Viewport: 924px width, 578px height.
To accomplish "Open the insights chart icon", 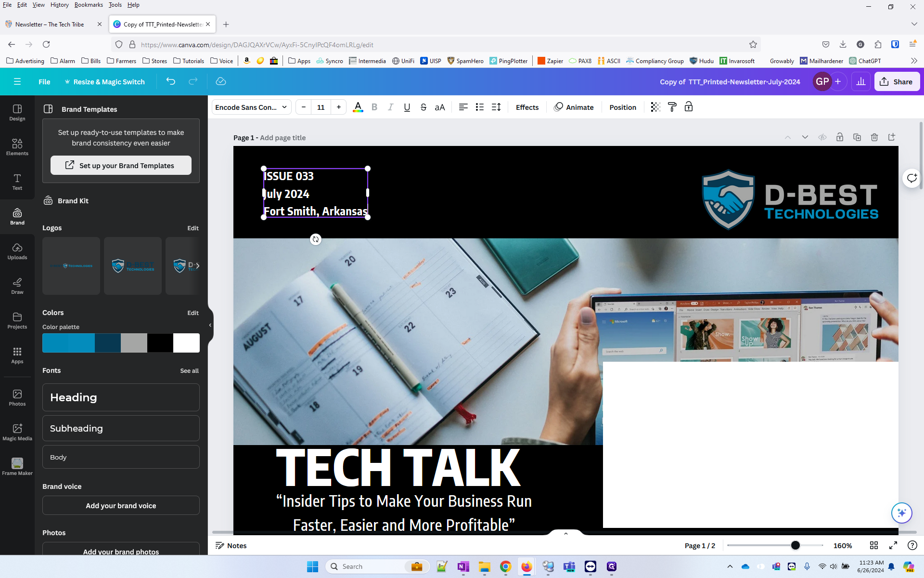I will (861, 81).
